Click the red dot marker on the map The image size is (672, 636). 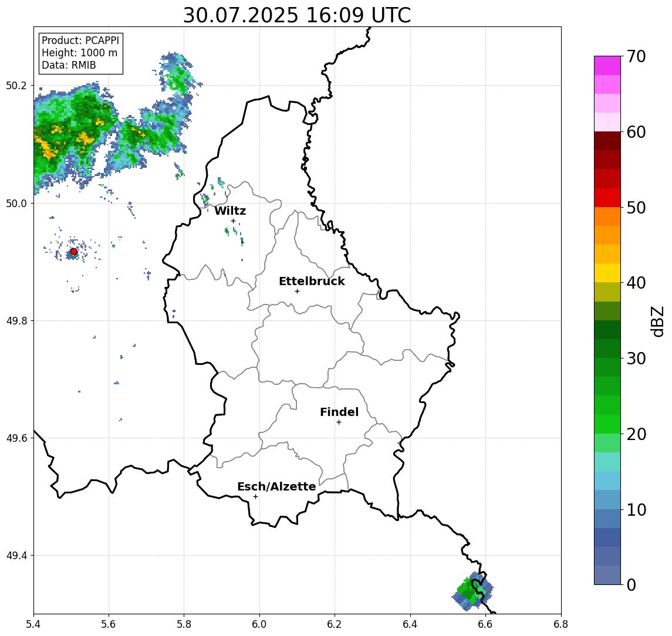pyautogui.click(x=74, y=252)
